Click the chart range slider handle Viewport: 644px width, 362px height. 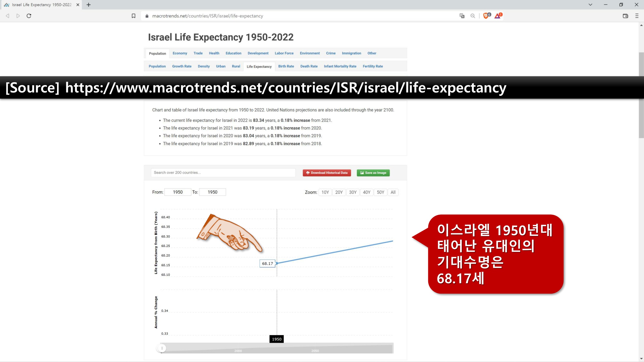tap(162, 348)
